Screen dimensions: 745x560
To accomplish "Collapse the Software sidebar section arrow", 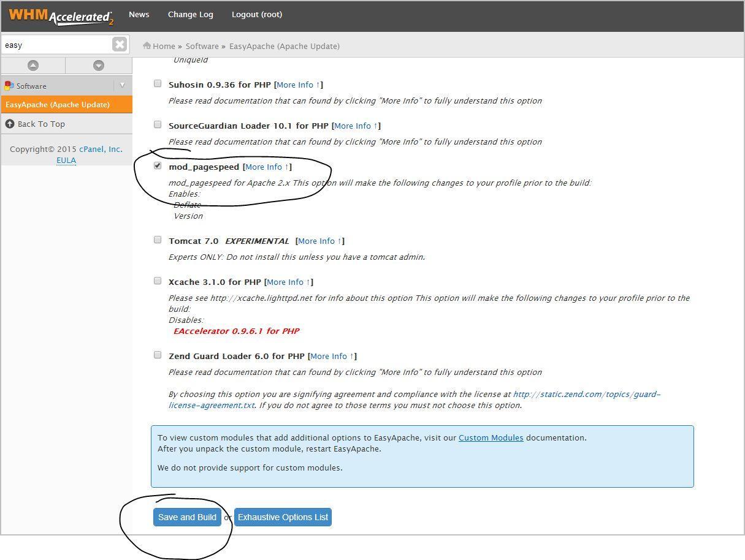I will tap(122, 85).
